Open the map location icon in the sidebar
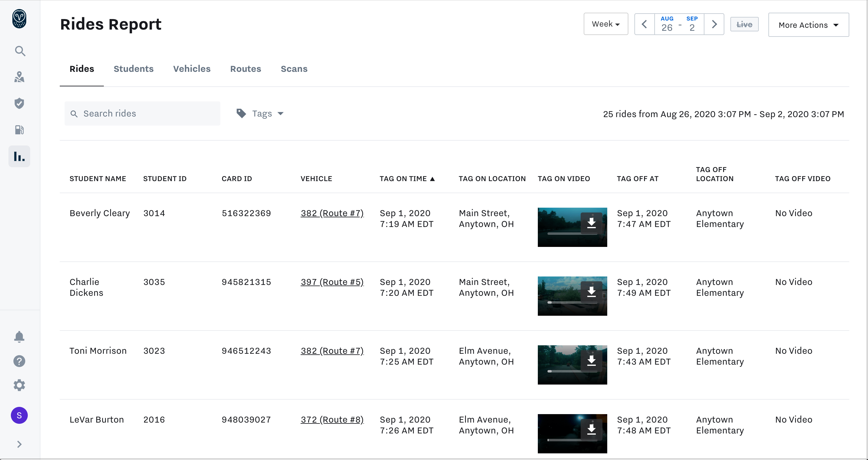 coord(19,77)
